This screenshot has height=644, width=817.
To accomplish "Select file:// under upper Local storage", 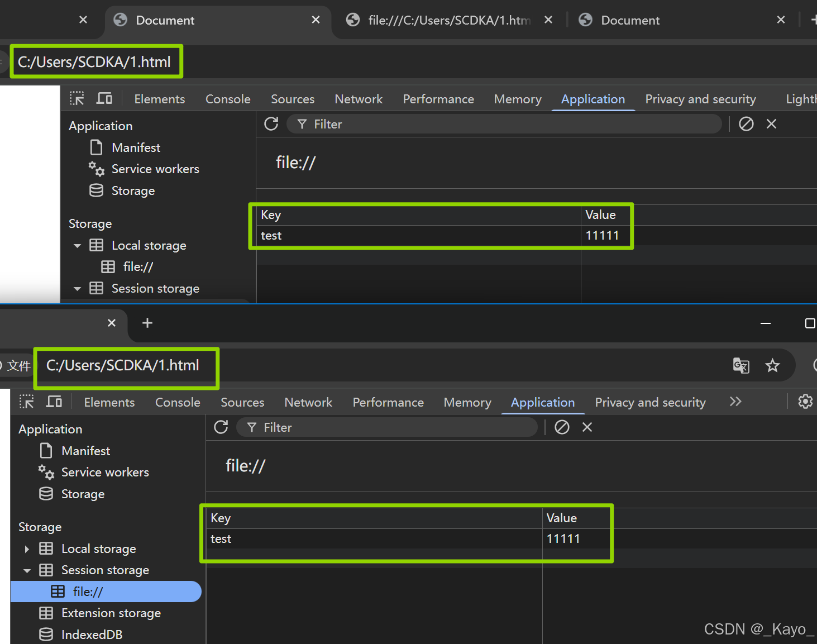I will (x=138, y=267).
